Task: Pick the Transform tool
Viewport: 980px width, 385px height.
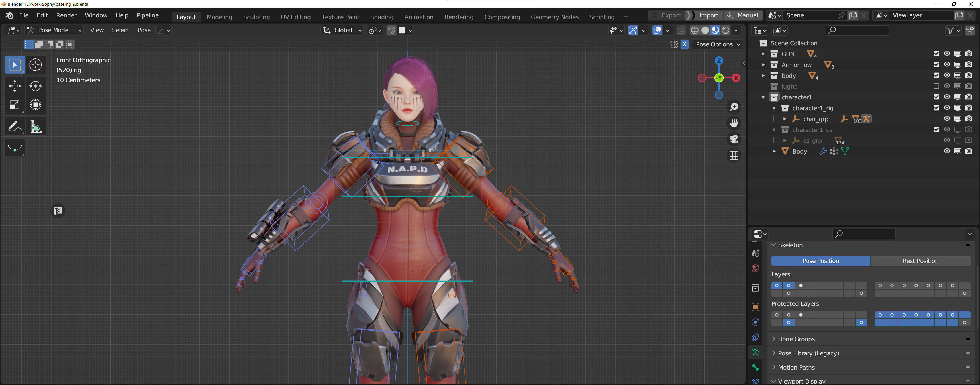Action: pyautogui.click(x=35, y=105)
